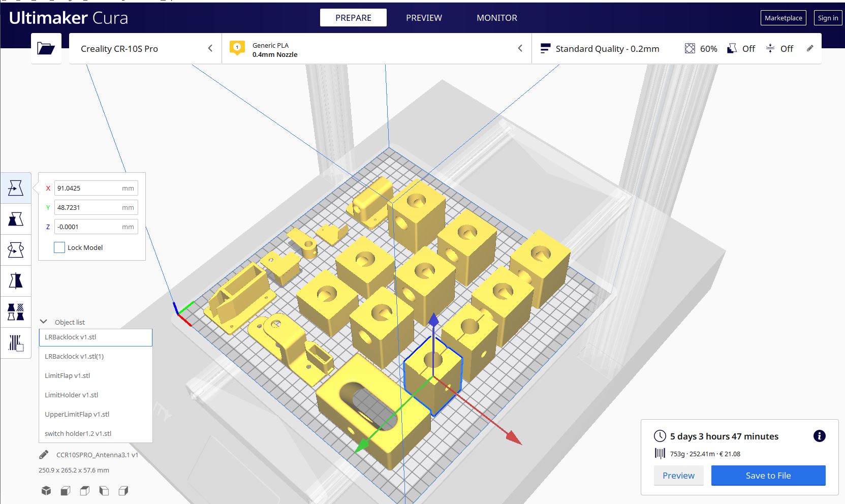Screen dimensions: 845x504
Task: Switch to top view cube icon
Action: [x=85, y=491]
